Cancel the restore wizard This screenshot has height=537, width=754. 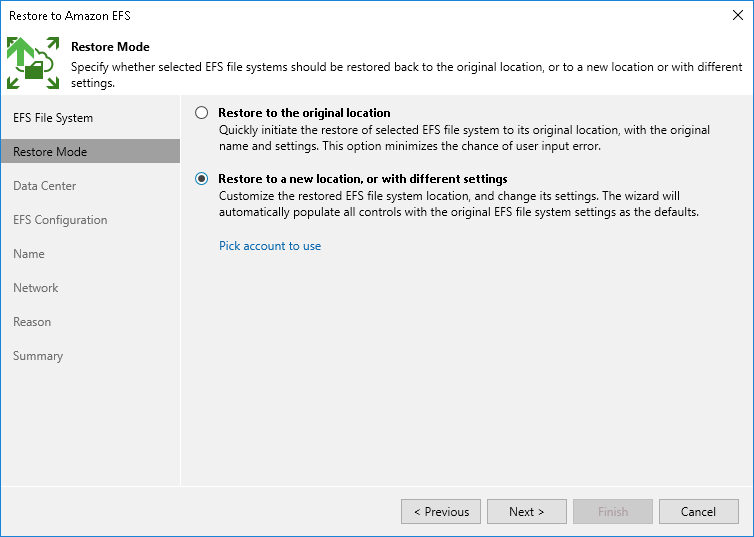pyautogui.click(x=698, y=512)
